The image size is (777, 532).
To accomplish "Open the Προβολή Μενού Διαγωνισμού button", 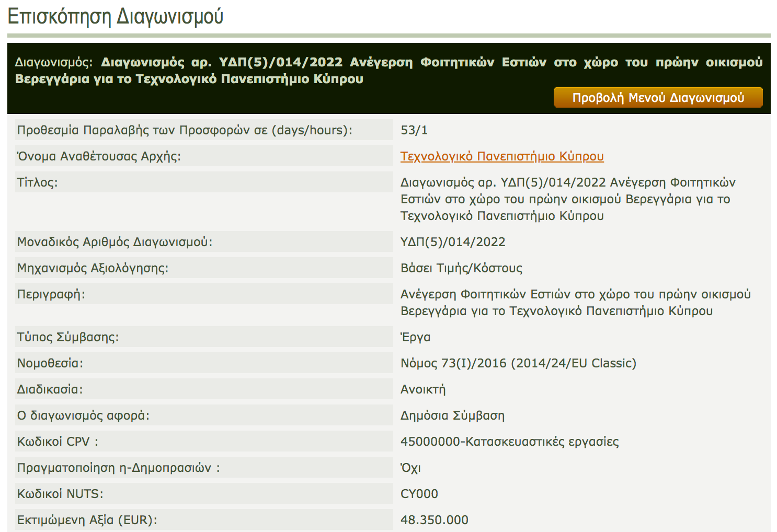I will (658, 98).
